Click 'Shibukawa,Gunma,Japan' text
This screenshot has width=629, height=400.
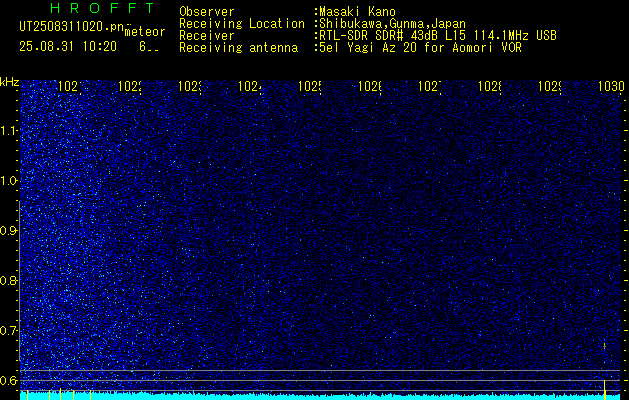[x=390, y=24]
